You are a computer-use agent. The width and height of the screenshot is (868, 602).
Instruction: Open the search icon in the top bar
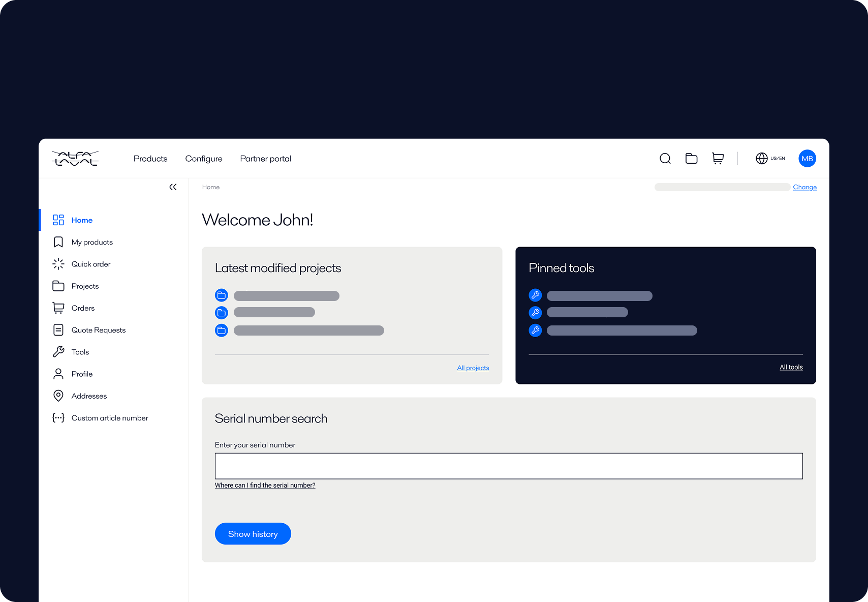click(665, 158)
